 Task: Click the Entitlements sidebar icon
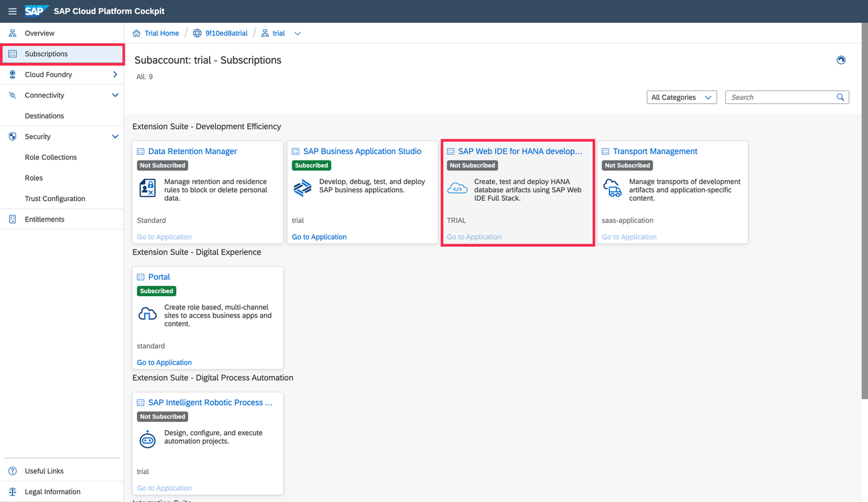(13, 219)
